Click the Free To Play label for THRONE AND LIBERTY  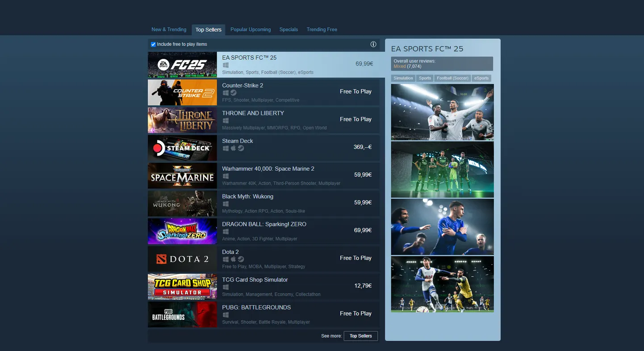(355, 119)
